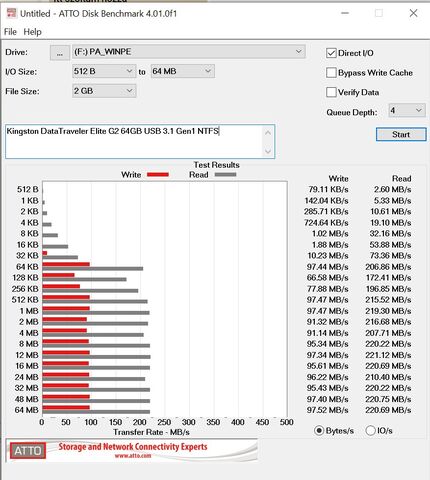This screenshot has height=480, width=430.
Task: Open the File menu
Action: coord(10,32)
